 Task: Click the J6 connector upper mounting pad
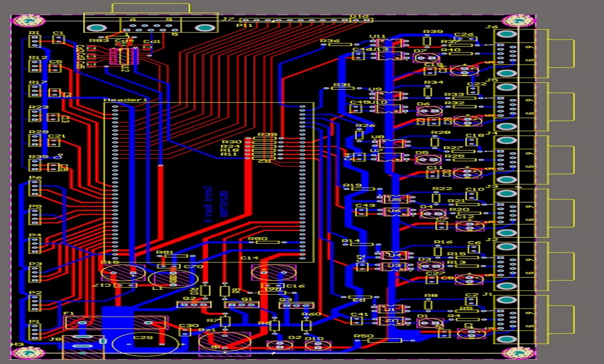[x=507, y=34]
